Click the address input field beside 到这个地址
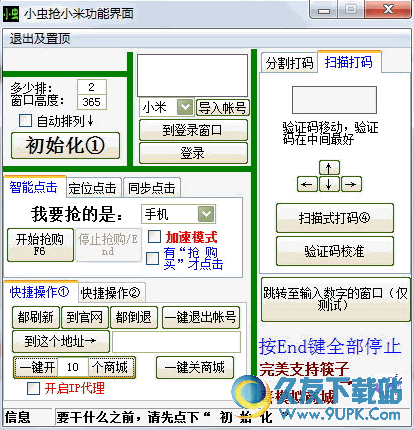 click(x=176, y=342)
